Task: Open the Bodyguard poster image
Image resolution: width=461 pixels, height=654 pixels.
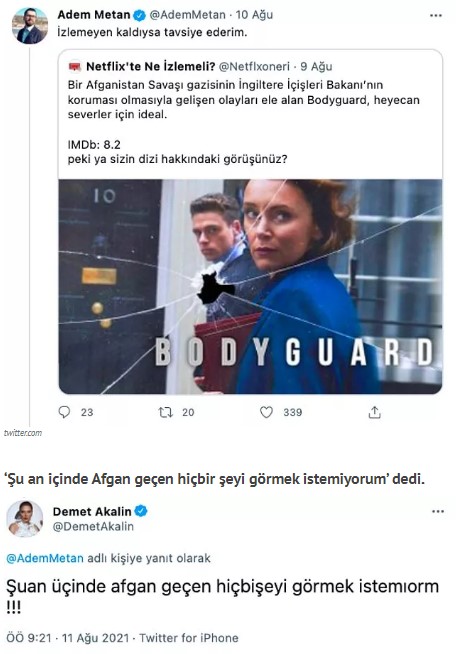Action: (250, 287)
